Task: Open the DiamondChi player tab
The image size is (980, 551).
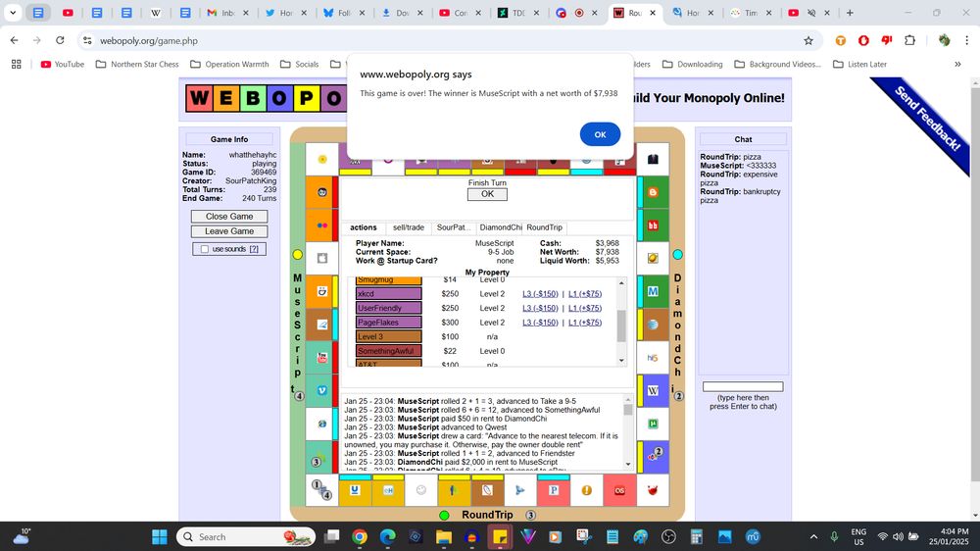Action: (500, 227)
